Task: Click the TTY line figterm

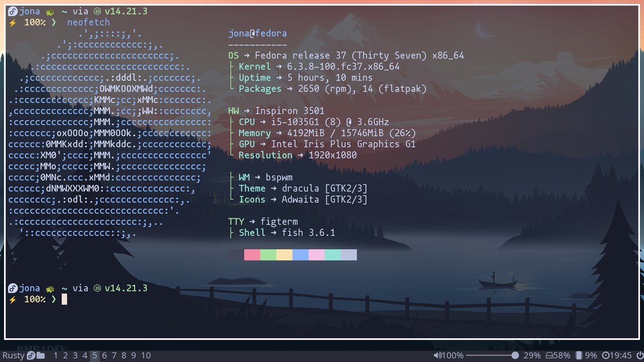Action: 263,222
